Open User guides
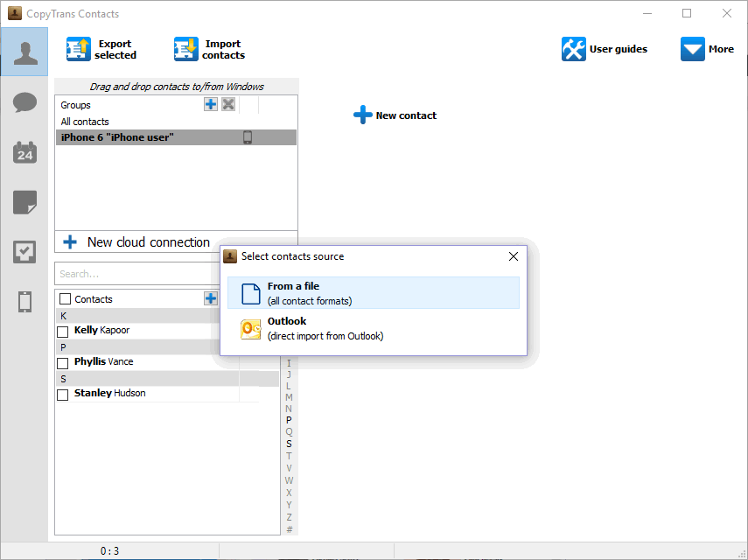 coord(605,49)
